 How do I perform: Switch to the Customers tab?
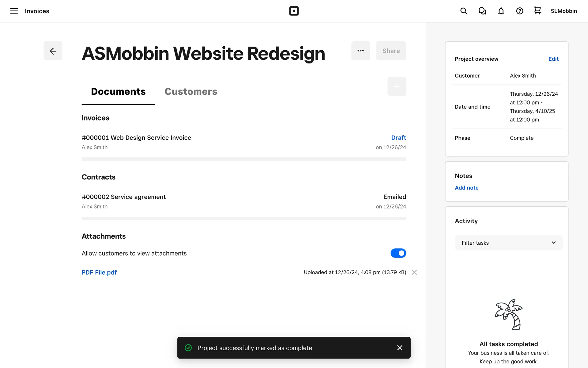click(x=190, y=91)
